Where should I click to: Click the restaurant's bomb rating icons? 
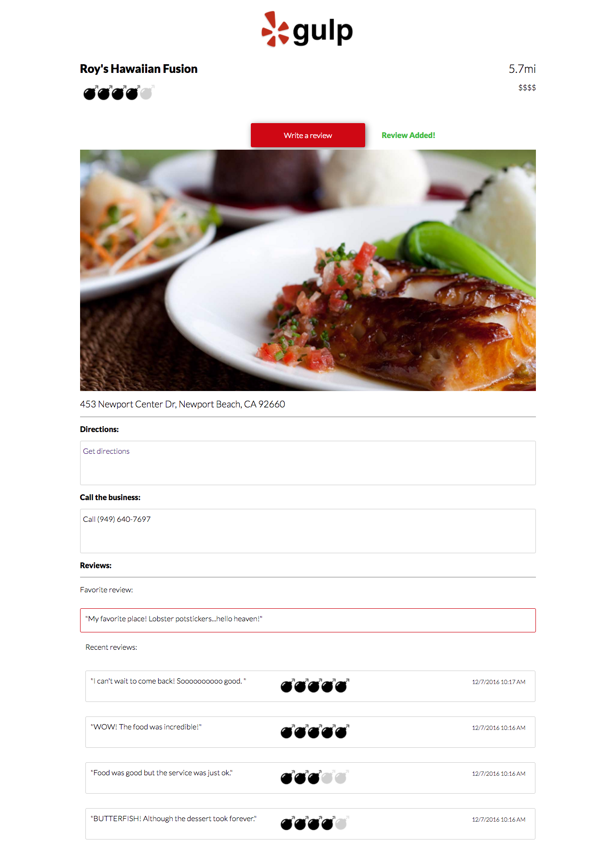119,92
